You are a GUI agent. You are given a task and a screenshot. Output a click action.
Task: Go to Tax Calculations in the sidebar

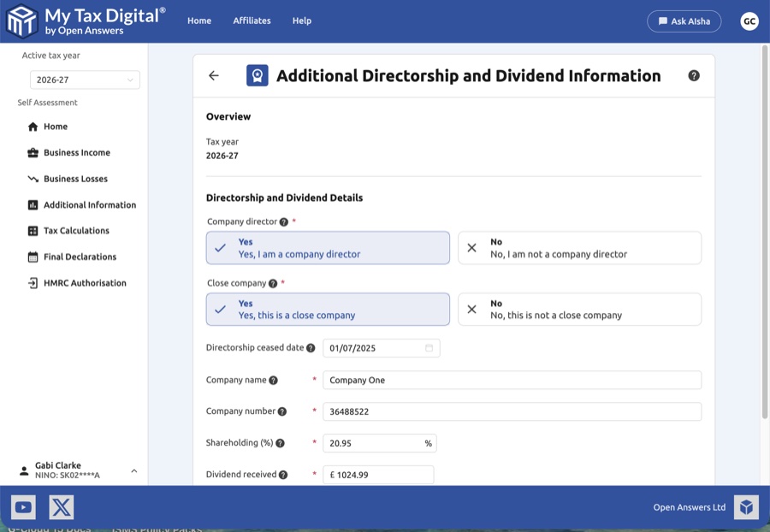coord(76,231)
